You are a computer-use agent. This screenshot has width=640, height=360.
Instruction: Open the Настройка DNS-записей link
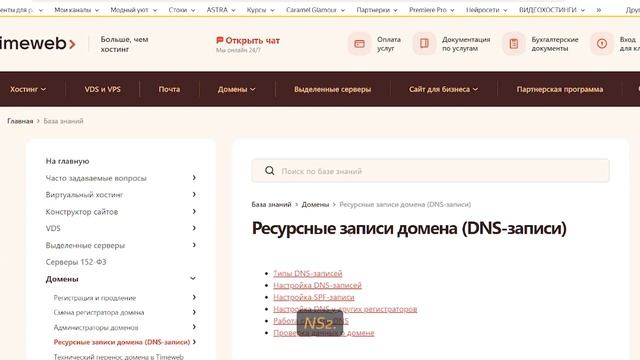tap(317, 285)
